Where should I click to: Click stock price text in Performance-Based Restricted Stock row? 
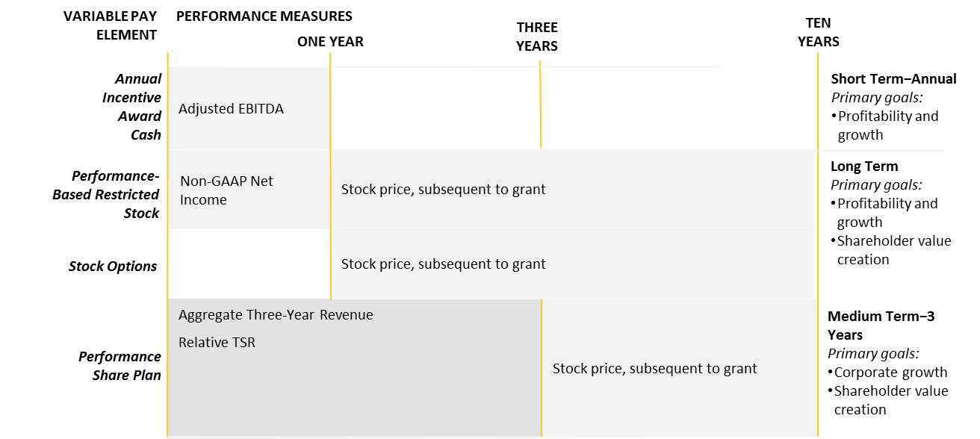(443, 190)
